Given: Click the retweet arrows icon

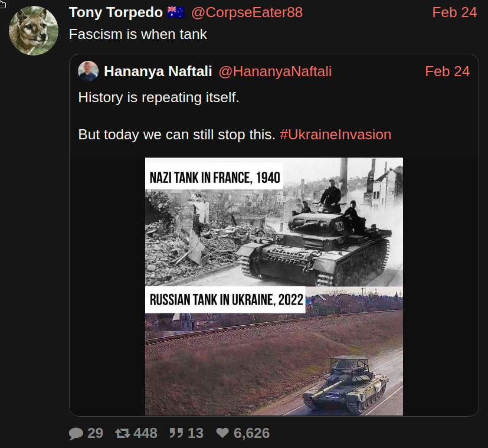Looking at the screenshot, I should pyautogui.click(x=122, y=434).
